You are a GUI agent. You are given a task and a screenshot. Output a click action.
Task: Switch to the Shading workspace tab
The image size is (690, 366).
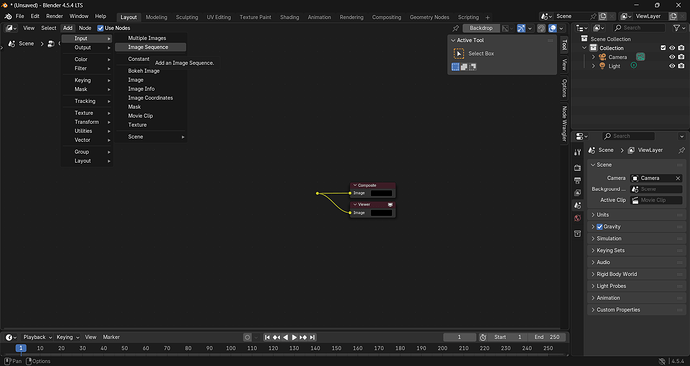point(289,17)
